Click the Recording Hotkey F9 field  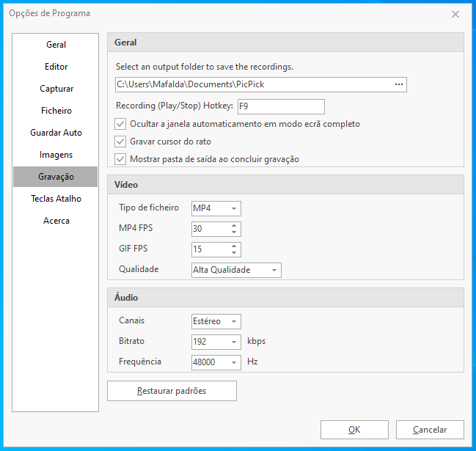pos(280,106)
